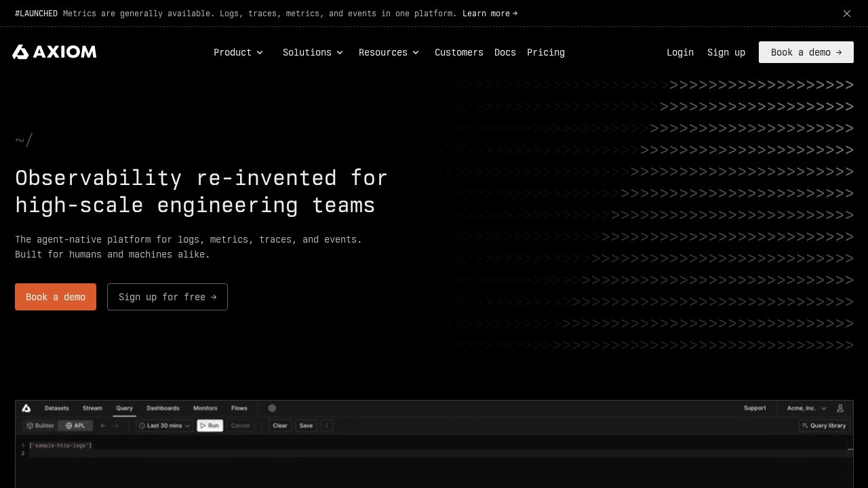The height and width of the screenshot is (488, 868).
Task: Click the Login link
Action: (680, 52)
